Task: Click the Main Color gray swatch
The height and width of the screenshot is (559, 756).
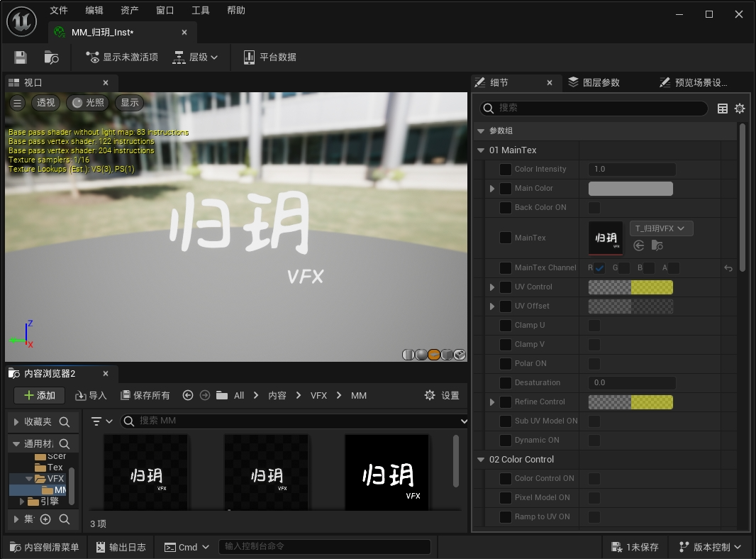Action: coord(630,189)
